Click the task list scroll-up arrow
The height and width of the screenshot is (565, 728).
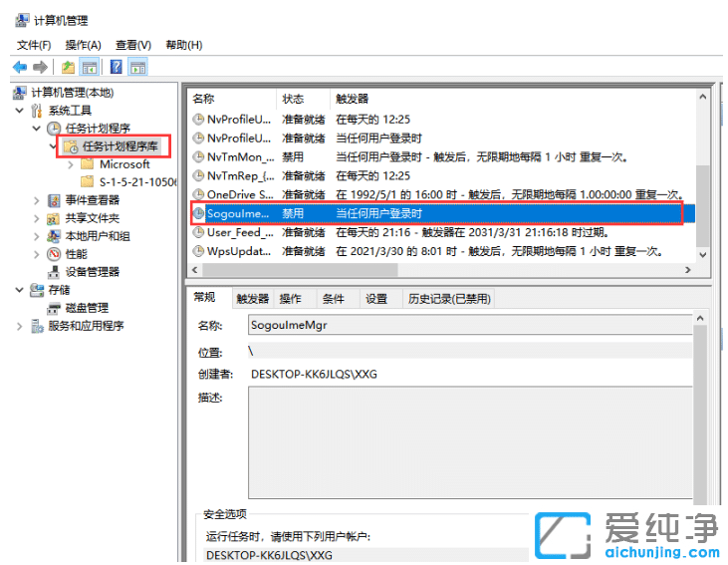pyautogui.click(x=702, y=97)
